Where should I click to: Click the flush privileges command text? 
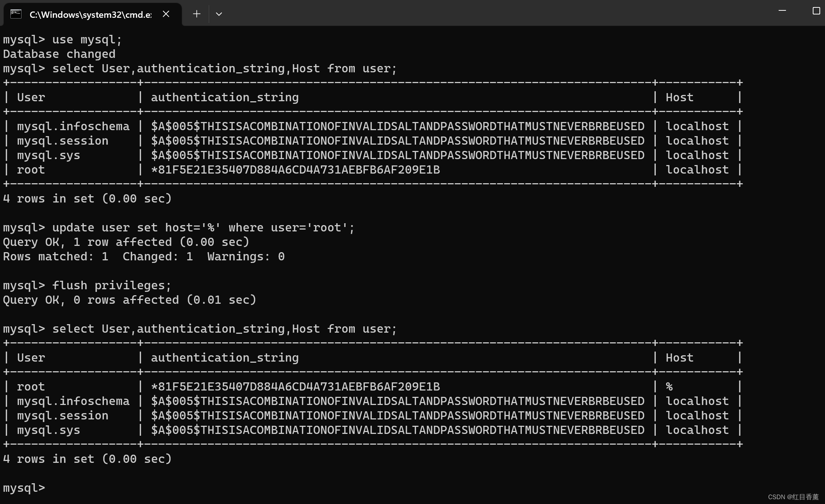[x=111, y=285]
